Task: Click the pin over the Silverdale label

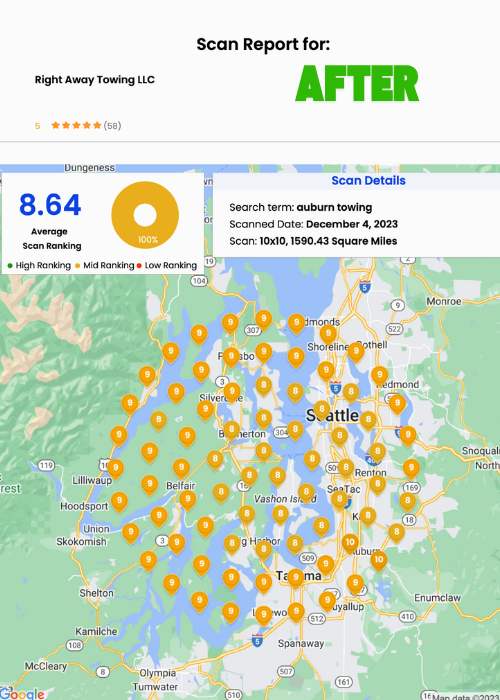Action: 232,393
